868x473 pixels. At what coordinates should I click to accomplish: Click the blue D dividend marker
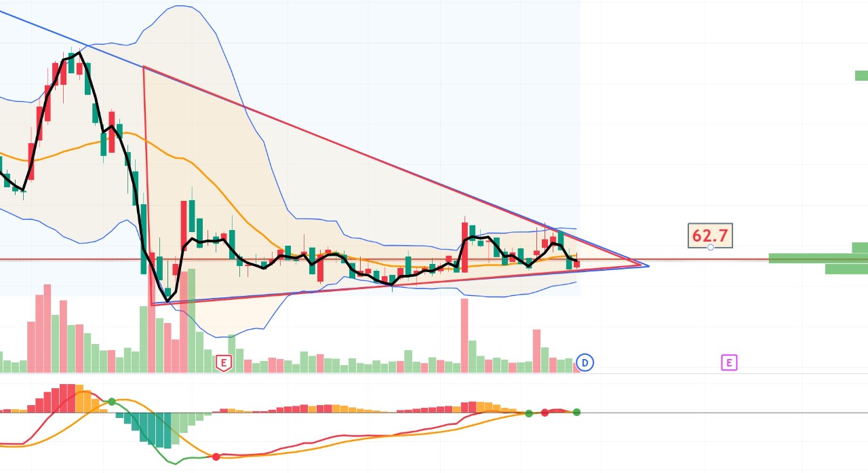coord(586,362)
